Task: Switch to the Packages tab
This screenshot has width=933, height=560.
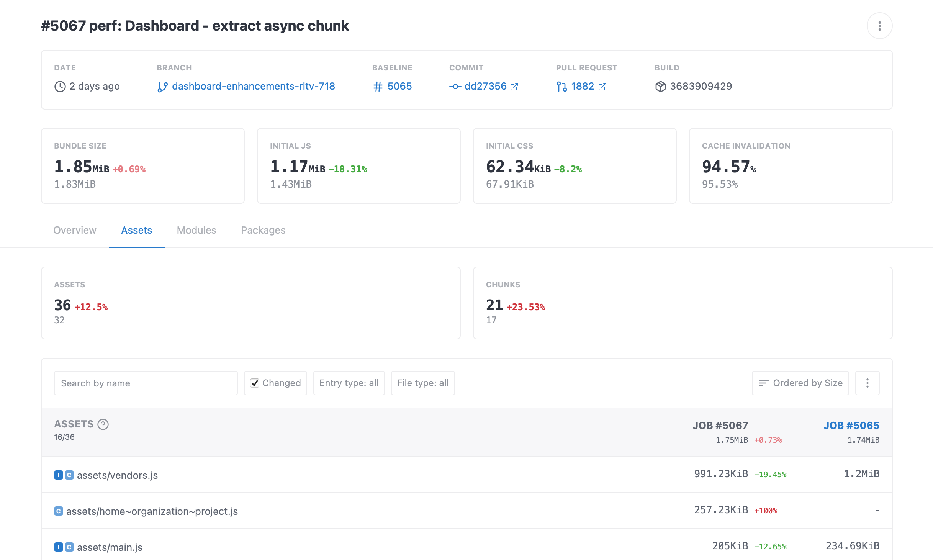Action: coord(263,230)
